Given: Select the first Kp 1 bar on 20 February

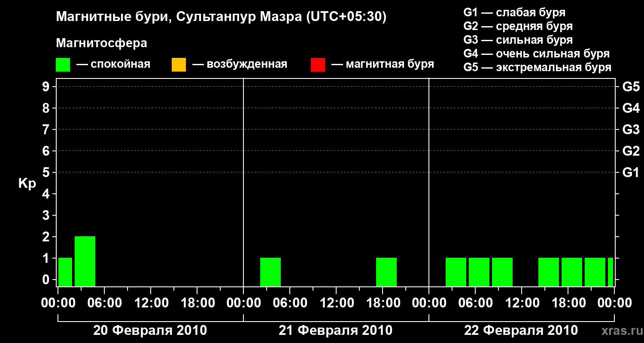Looking at the screenshot, I should coord(65,272).
